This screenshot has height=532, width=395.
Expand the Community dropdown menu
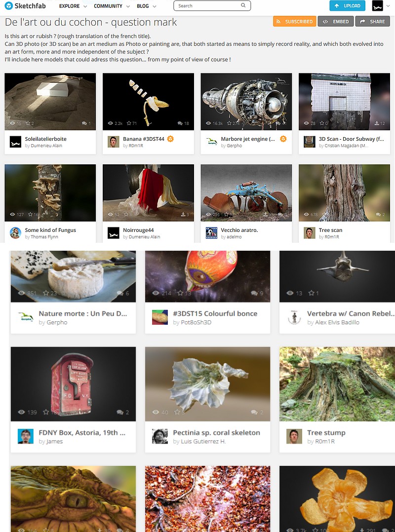[112, 6]
